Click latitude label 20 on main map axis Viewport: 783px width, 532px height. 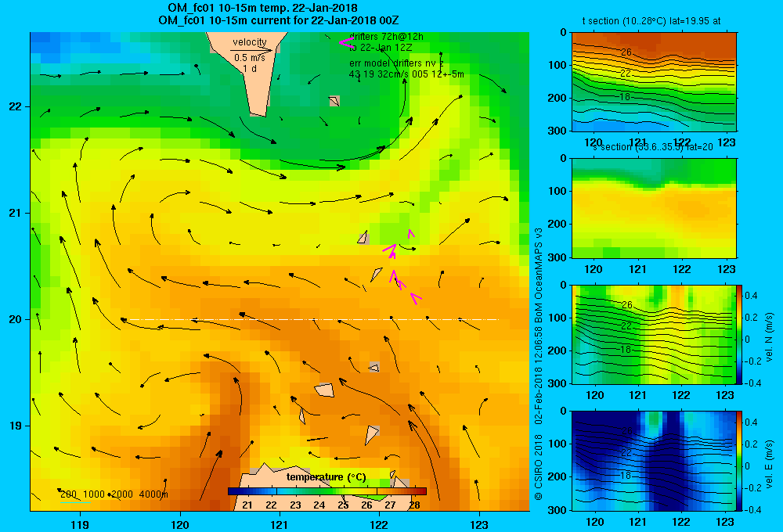click(15, 319)
